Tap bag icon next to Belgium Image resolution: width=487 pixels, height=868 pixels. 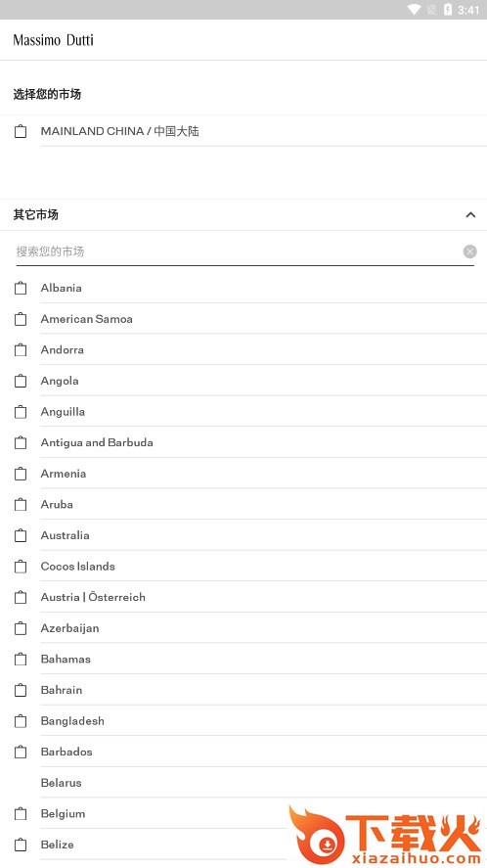coord(21,814)
